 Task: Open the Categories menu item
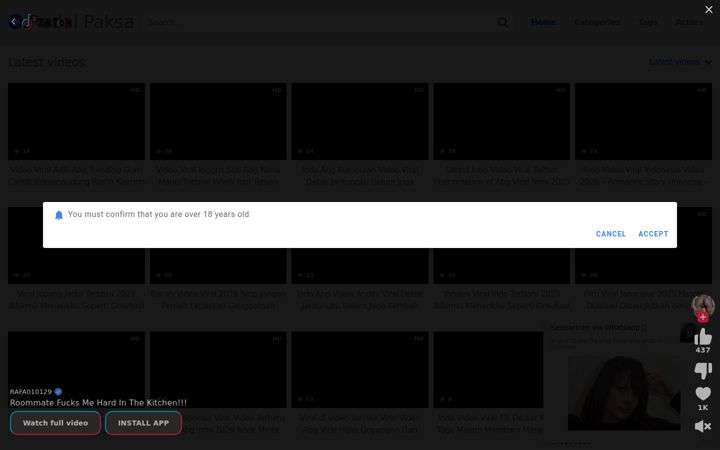point(597,22)
